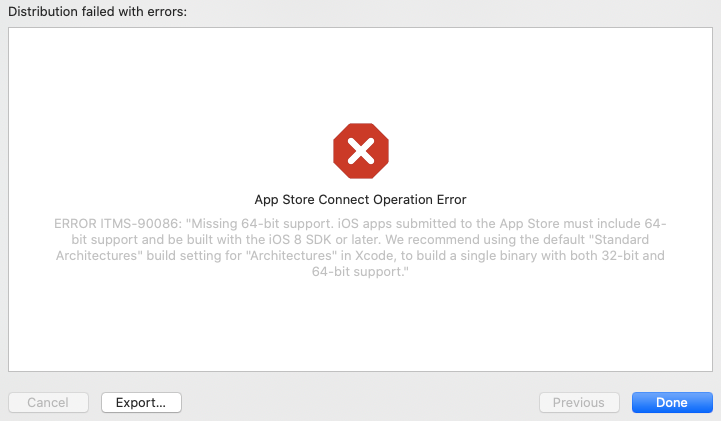Screen dimensions: 721x421
Task: Click the red error octagon icon
Action: 360,152
